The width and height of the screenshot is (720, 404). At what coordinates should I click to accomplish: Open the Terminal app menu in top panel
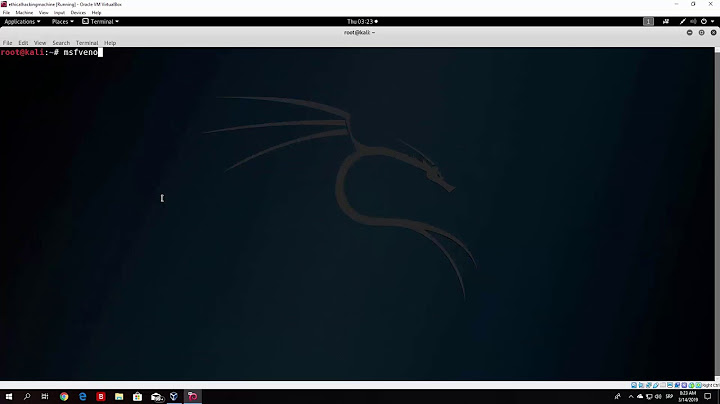tap(101, 22)
